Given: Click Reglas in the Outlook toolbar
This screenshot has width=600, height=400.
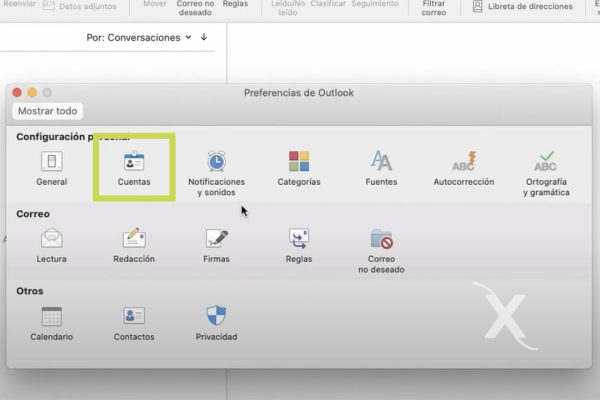Looking at the screenshot, I should pyautogui.click(x=235, y=4).
